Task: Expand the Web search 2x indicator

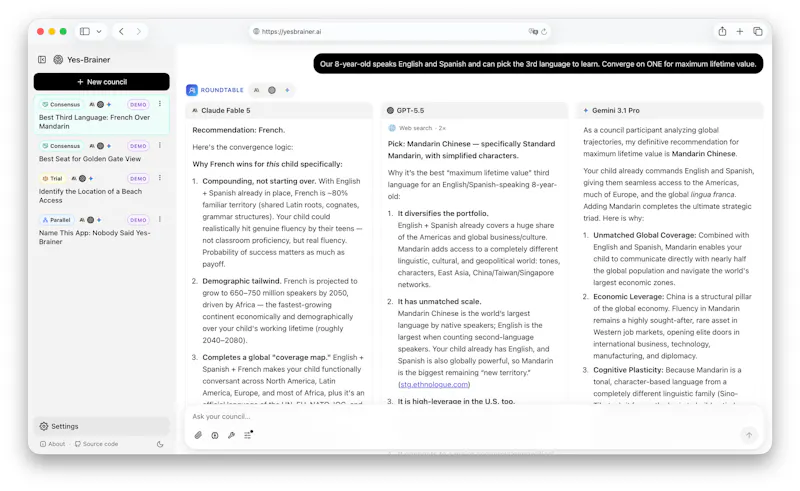Action: (417, 128)
